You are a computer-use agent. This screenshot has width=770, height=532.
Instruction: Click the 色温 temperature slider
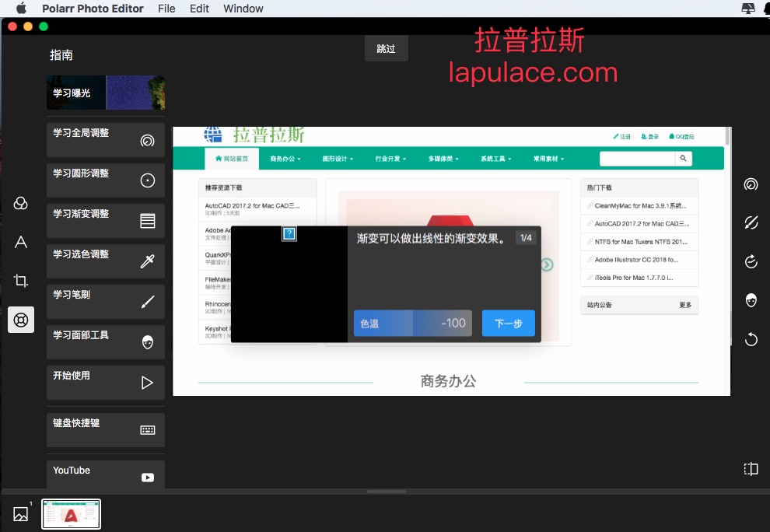(x=412, y=324)
